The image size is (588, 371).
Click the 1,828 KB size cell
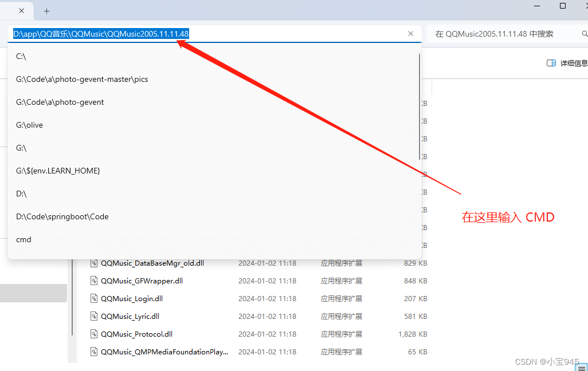[x=413, y=334]
